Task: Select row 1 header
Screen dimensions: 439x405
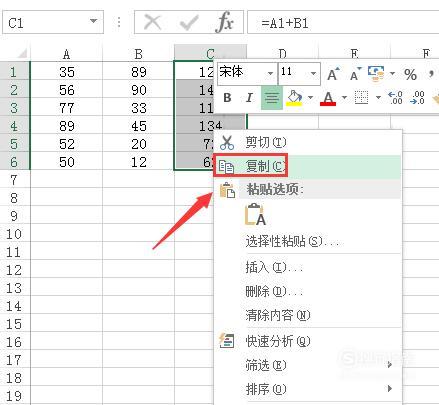Action: pyautogui.click(x=15, y=72)
